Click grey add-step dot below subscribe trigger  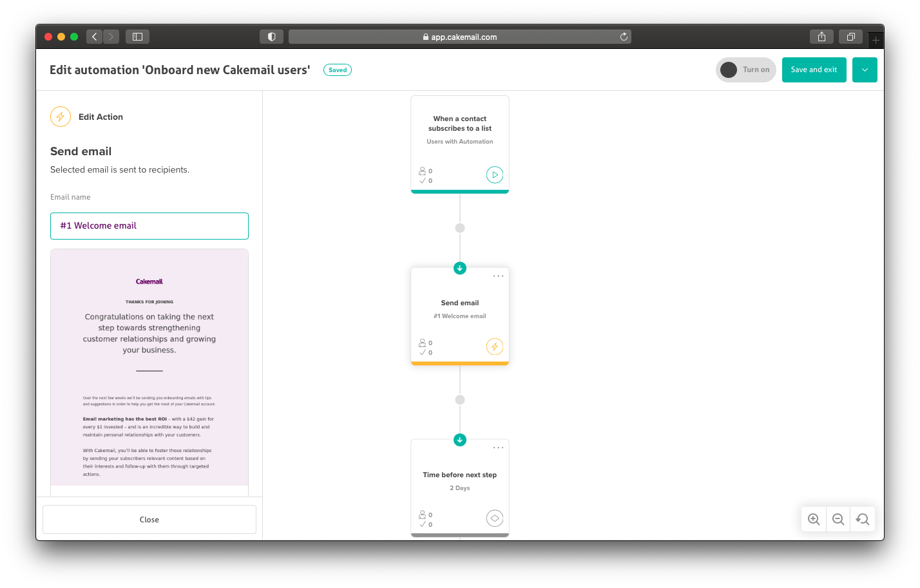pyautogui.click(x=460, y=228)
